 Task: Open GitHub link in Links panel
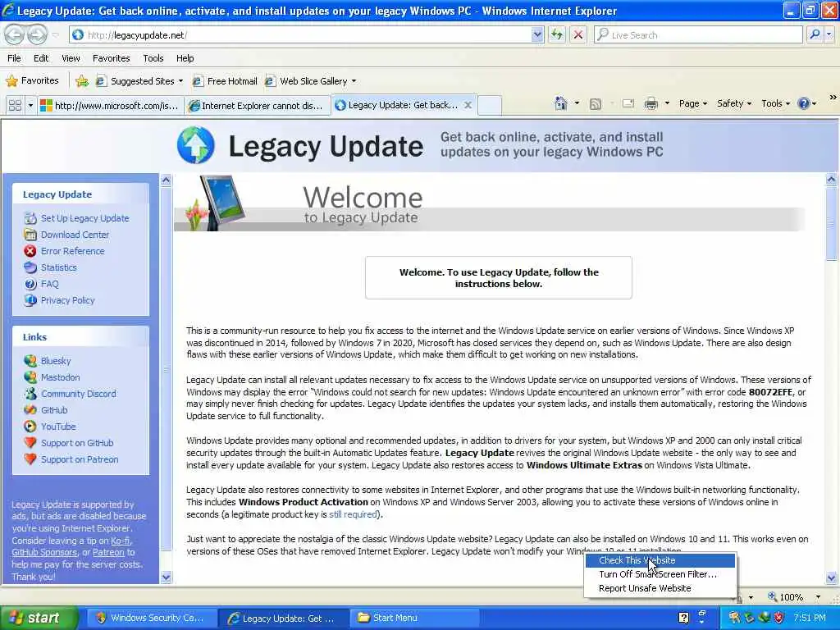click(x=54, y=410)
